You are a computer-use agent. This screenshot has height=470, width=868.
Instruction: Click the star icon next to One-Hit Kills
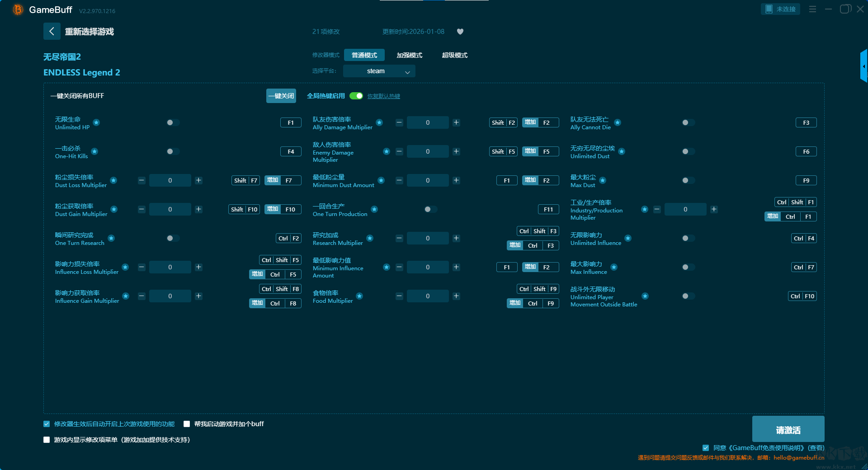tap(94, 151)
